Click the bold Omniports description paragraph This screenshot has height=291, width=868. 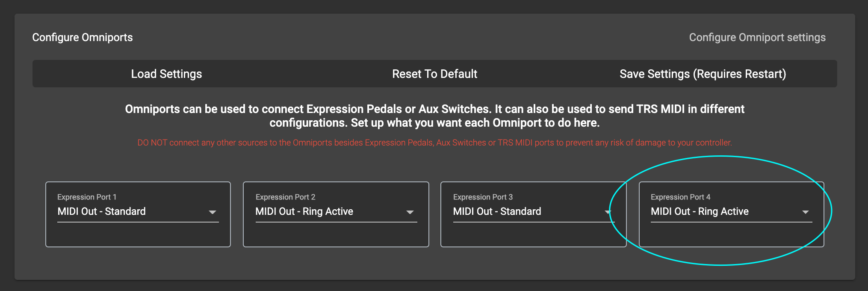tap(434, 116)
